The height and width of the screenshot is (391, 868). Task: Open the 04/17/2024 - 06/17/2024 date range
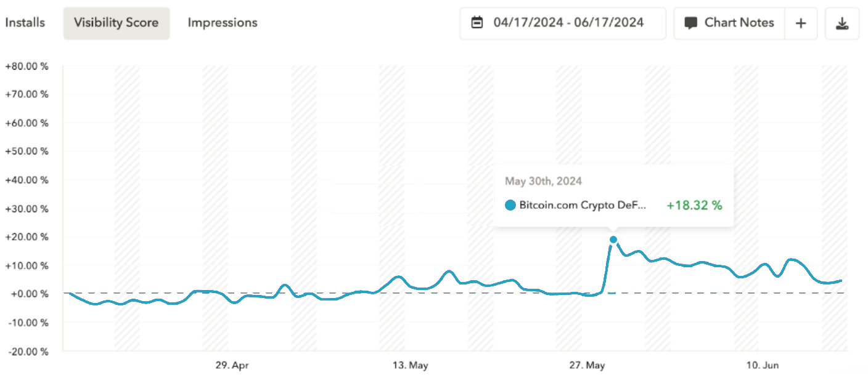tap(568, 23)
